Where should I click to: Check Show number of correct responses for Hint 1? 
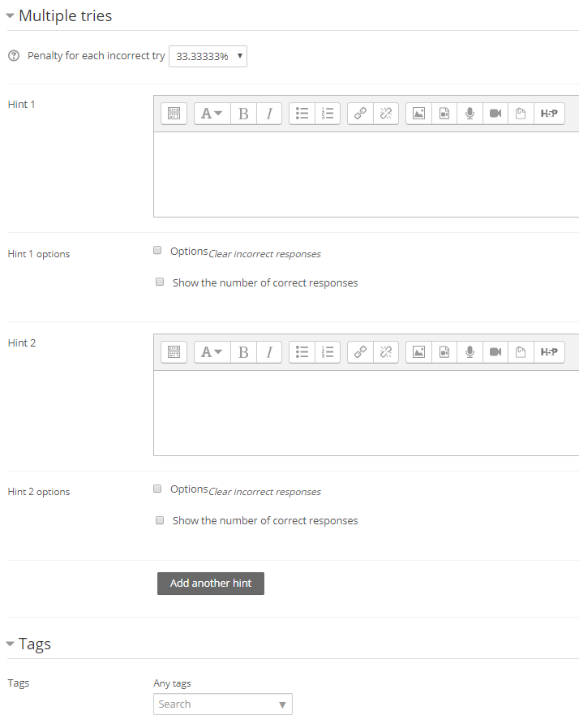coord(160,282)
